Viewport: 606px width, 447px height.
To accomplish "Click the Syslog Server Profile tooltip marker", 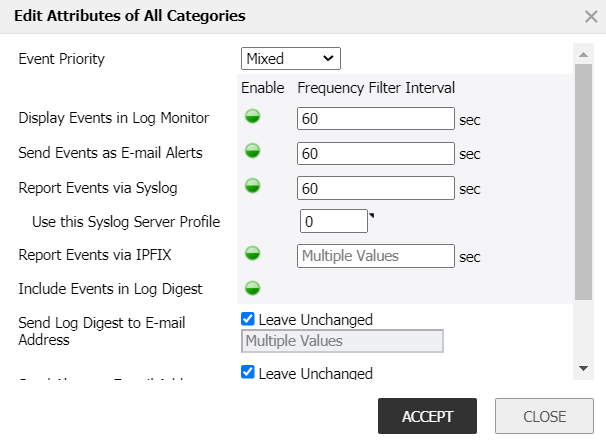I will (371, 215).
